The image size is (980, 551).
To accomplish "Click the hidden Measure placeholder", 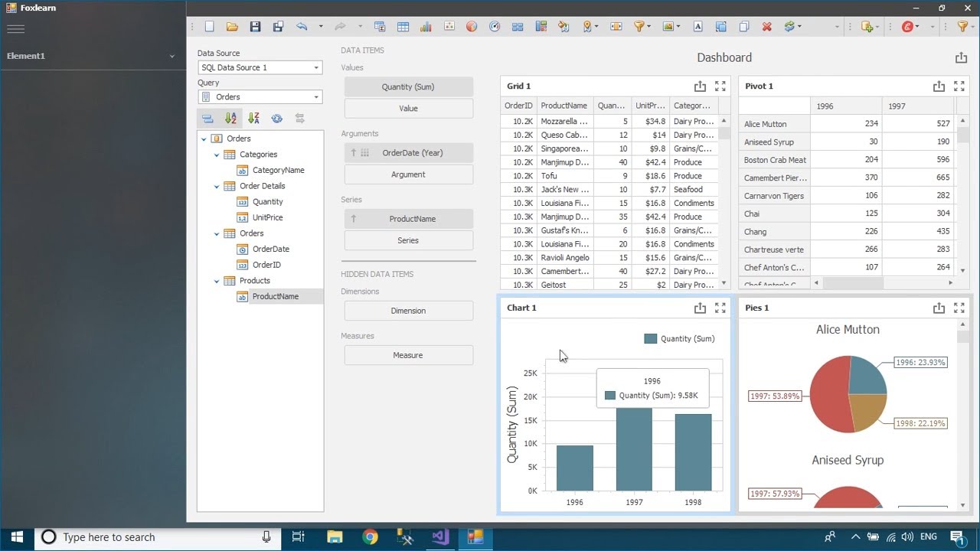I will (x=408, y=355).
